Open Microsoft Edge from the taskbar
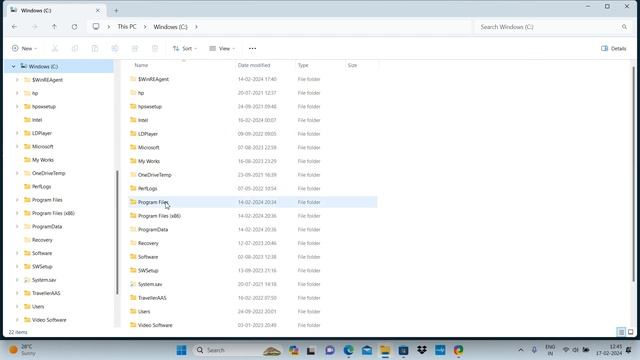 pos(348,350)
